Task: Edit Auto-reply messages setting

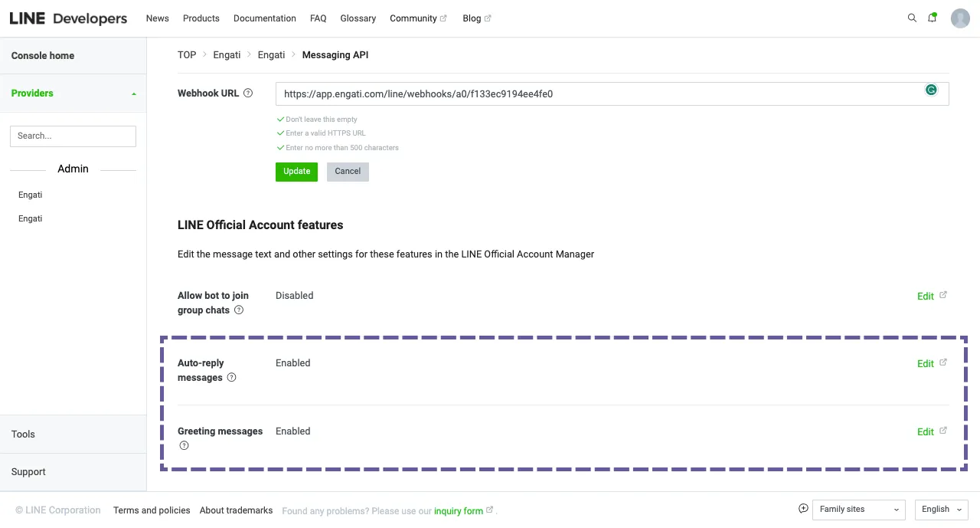Action: click(932, 364)
